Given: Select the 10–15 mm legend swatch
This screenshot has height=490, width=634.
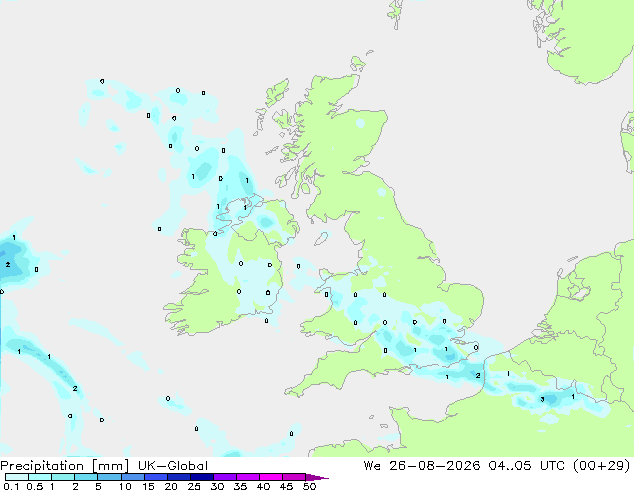Looking at the screenshot, I should 133,477.
